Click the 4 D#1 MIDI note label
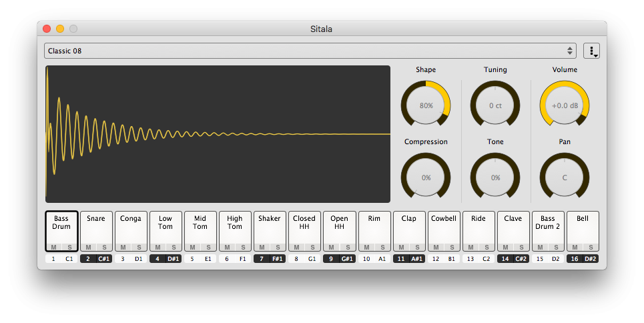Image resolution: width=644 pixels, height=323 pixels. [x=166, y=259]
